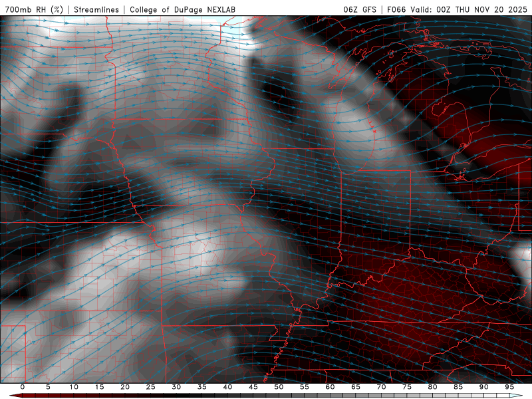Image resolution: width=532 pixels, height=399 pixels.
Task: Click the 10 value on the color scale
Action: point(74,387)
